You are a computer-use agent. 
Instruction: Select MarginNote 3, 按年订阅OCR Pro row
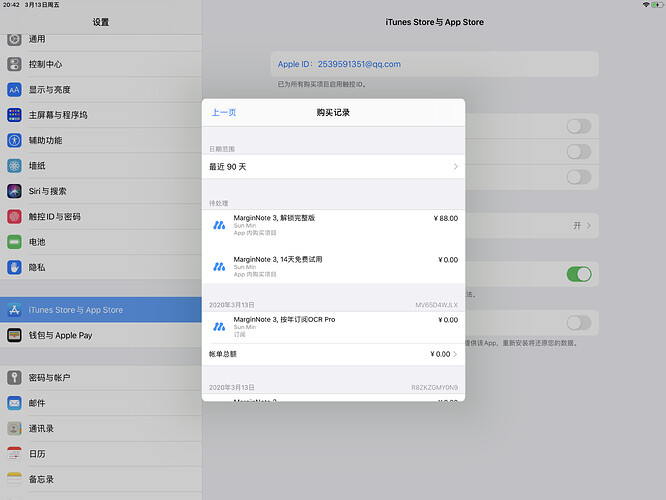point(333,327)
